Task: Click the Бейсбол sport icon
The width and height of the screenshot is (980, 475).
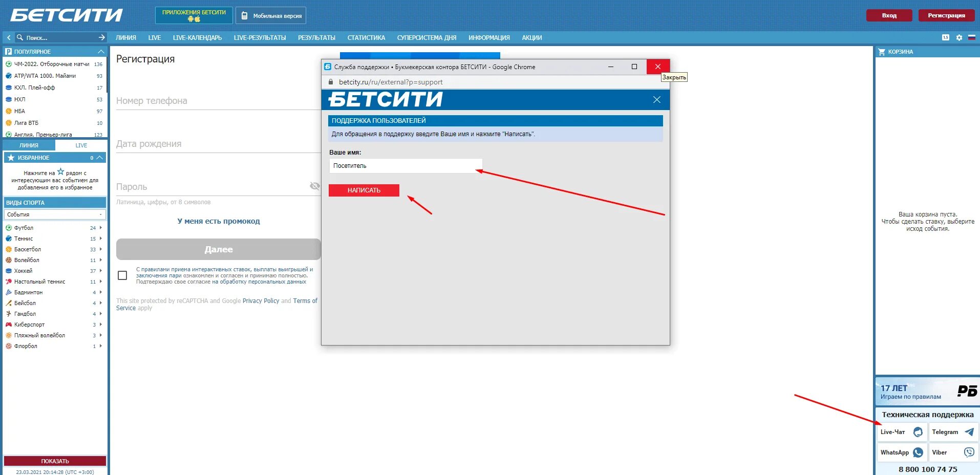Action: pyautogui.click(x=9, y=303)
